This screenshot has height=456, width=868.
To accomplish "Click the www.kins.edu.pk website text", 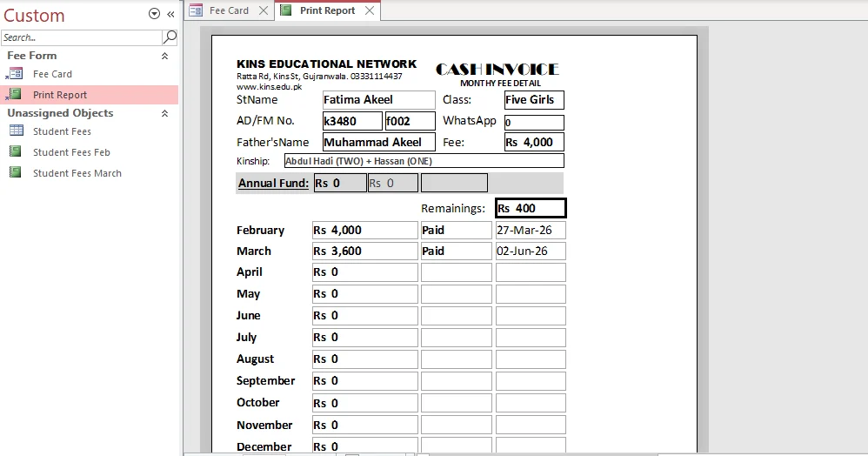I will (x=269, y=87).
